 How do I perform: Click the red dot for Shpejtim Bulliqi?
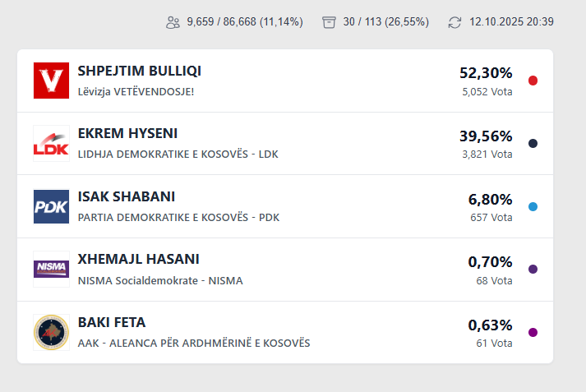coord(533,81)
